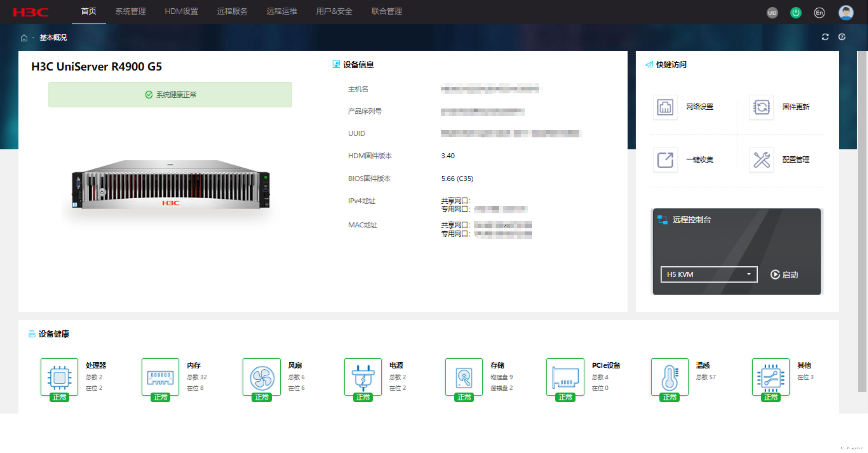
Task: Click the PCIe设备 health icon
Action: click(x=565, y=377)
